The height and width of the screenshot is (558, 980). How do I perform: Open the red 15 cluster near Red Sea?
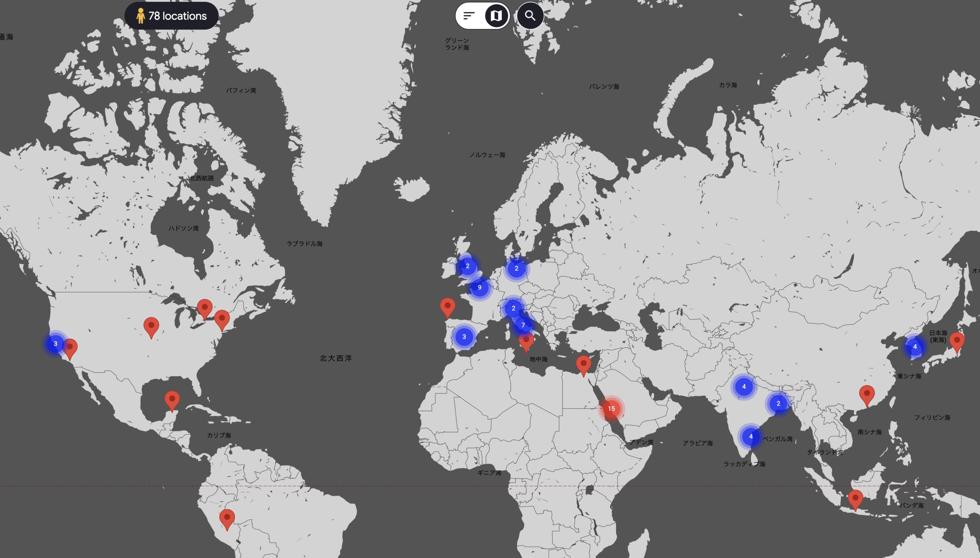pyautogui.click(x=611, y=409)
